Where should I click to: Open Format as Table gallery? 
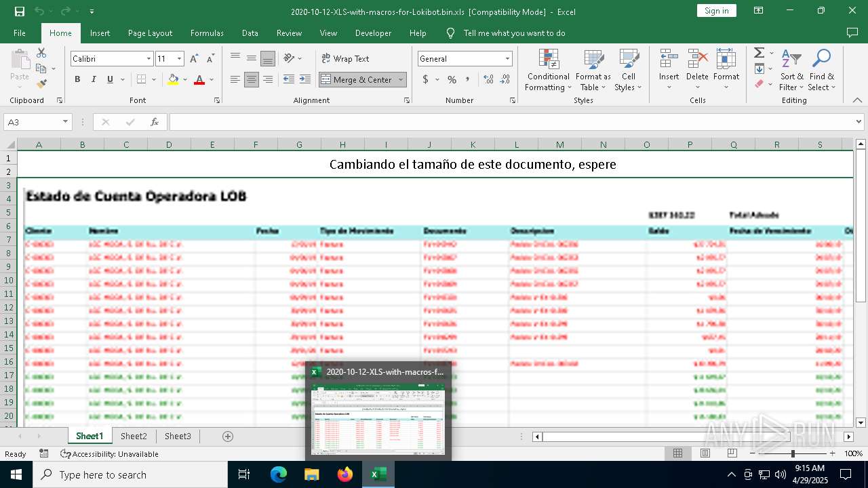click(x=593, y=70)
